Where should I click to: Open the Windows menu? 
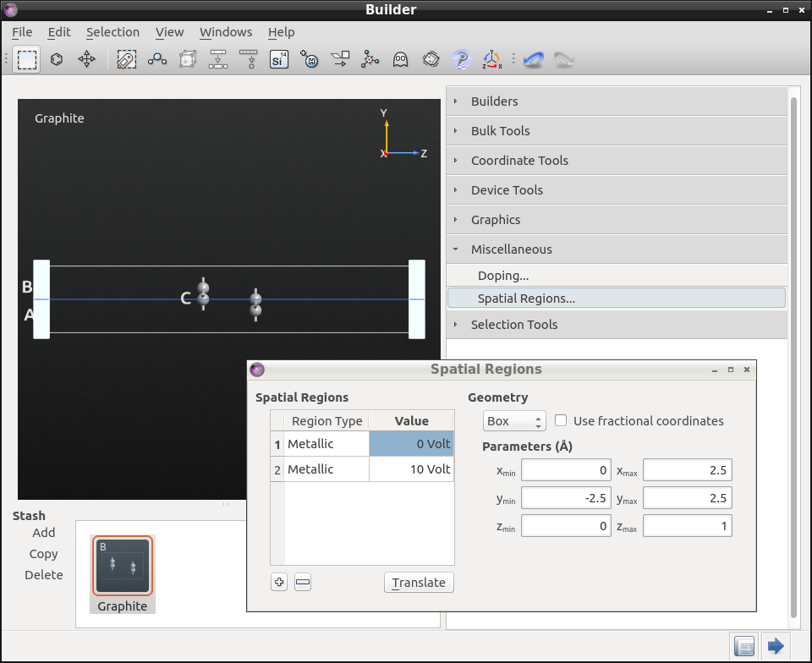coord(226,32)
